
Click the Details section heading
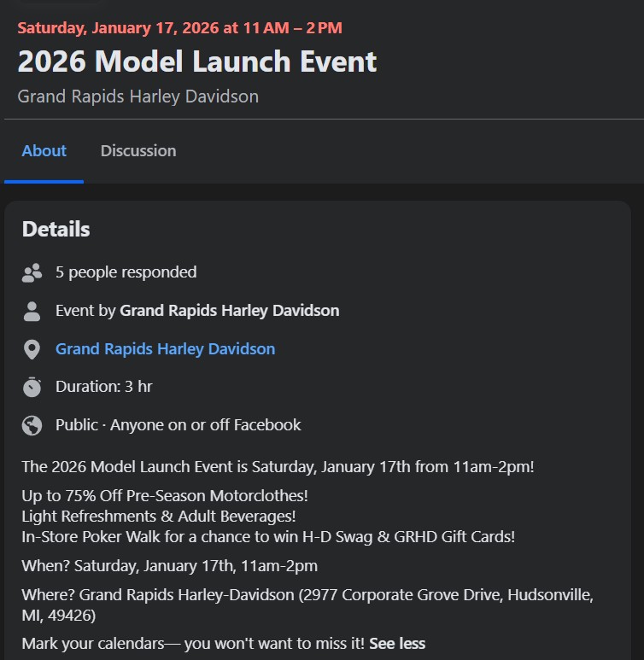[56, 229]
